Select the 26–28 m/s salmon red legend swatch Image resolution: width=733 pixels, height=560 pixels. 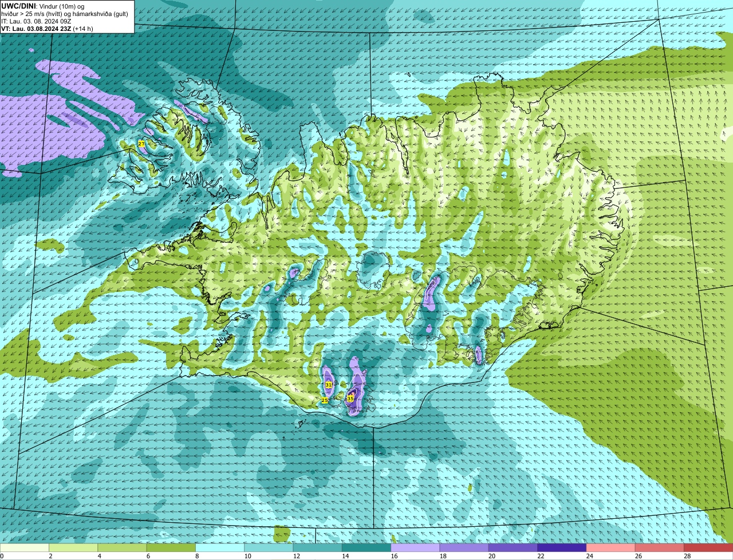(660, 548)
